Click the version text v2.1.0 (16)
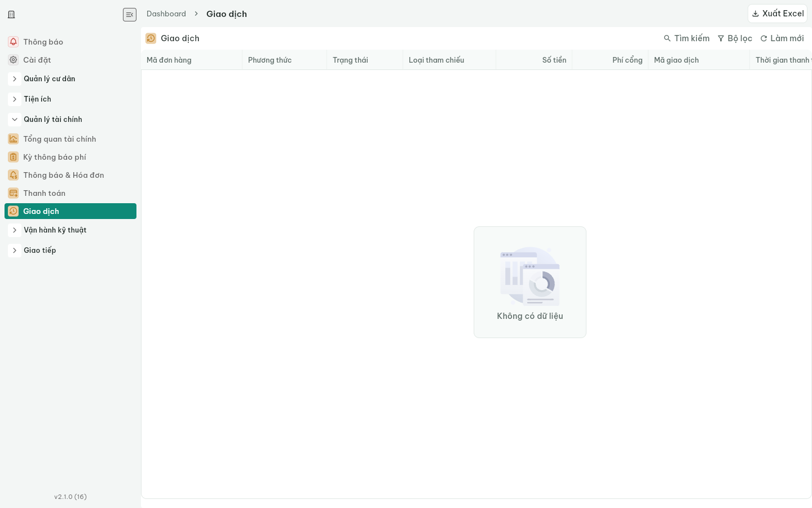 point(70,497)
